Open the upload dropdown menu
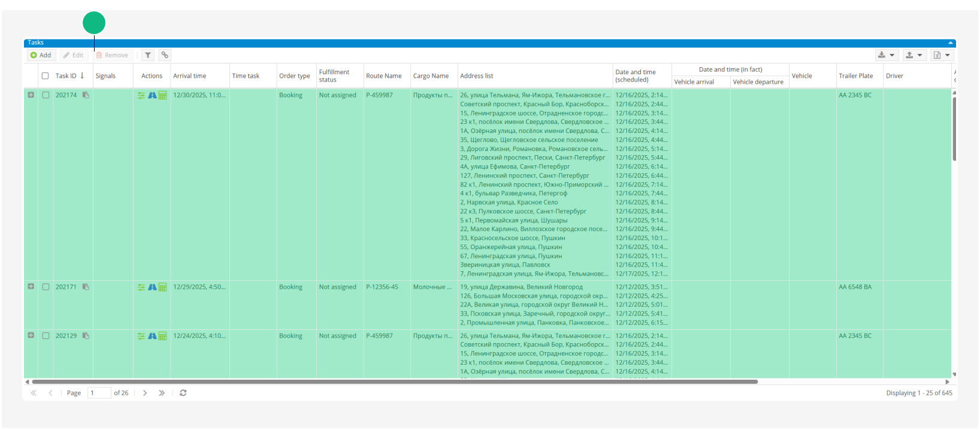Screen dimensions: 980x430 tap(914, 55)
